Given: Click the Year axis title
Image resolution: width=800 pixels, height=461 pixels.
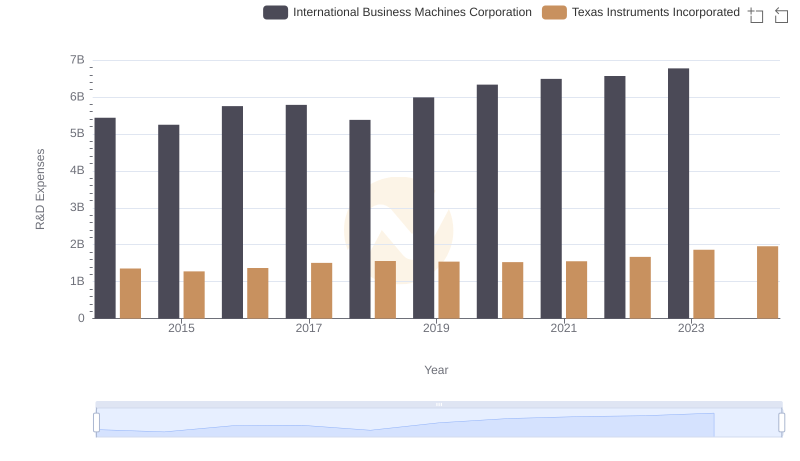Looking at the screenshot, I should click(x=436, y=370).
